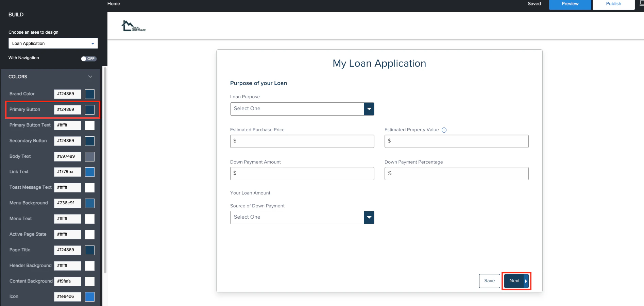Open the Primary Button color swatch

pyautogui.click(x=89, y=110)
